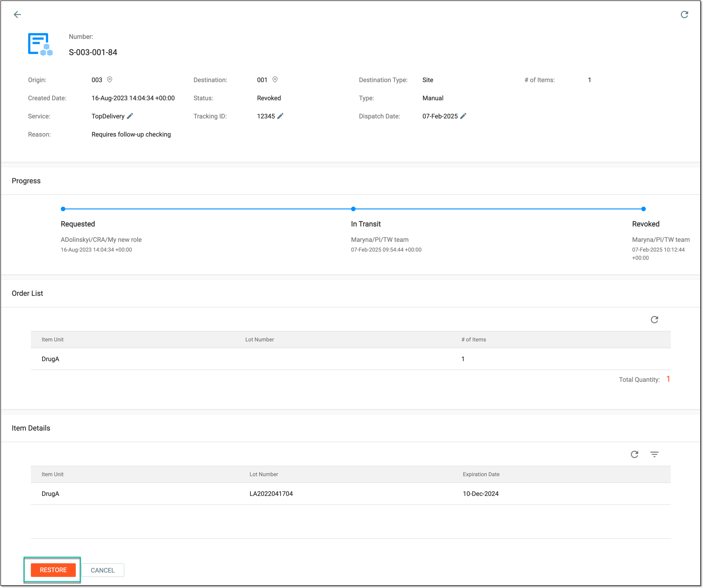Edit the TopDelivery service with pencil icon
Screen dimensions: 703x588
click(130, 116)
